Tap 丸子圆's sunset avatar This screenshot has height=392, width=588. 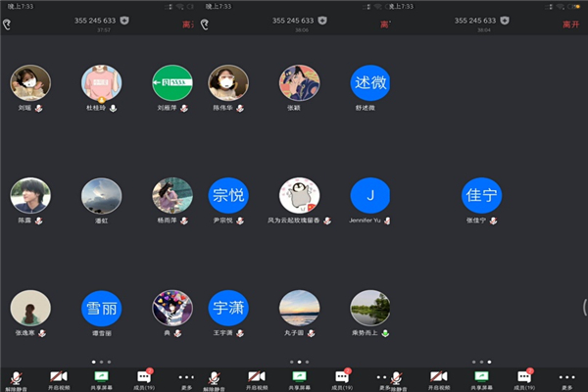click(x=299, y=309)
